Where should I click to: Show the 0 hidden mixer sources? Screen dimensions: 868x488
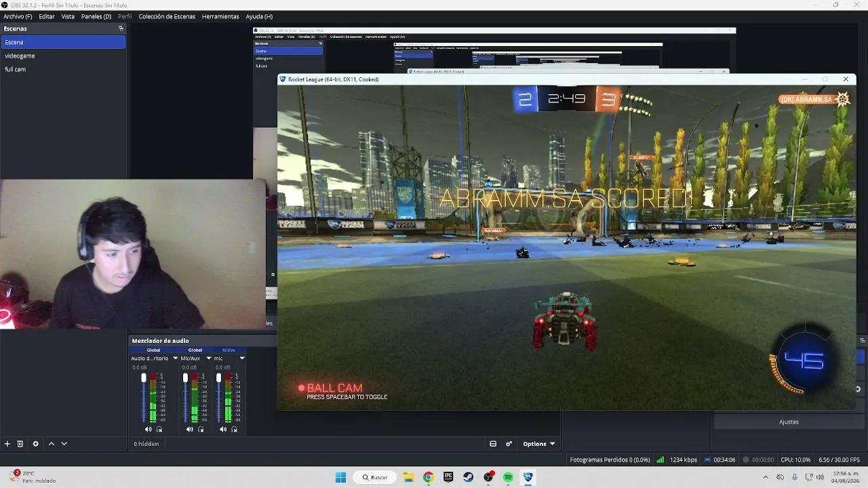[146, 444]
